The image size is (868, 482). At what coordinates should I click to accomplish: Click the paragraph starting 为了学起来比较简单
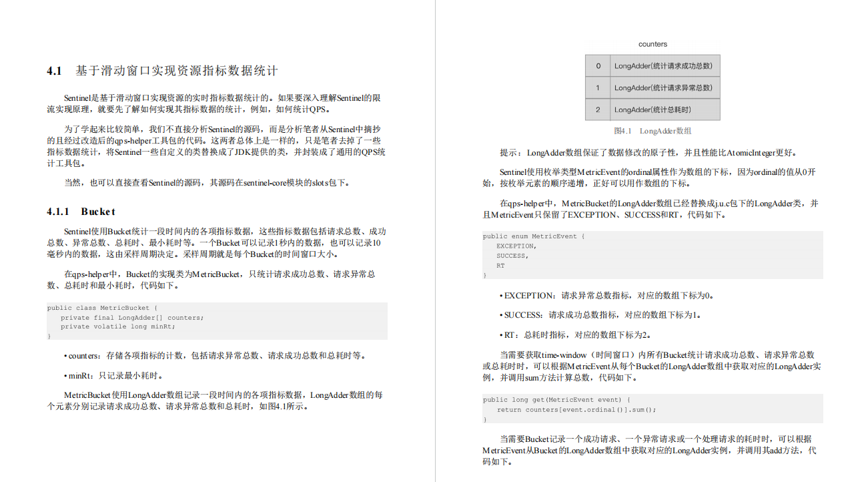(x=216, y=146)
